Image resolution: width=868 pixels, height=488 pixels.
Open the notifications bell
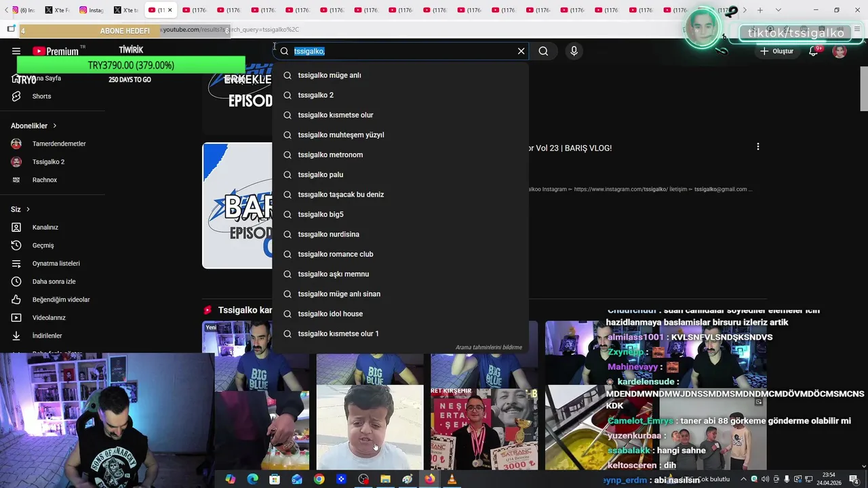point(814,51)
